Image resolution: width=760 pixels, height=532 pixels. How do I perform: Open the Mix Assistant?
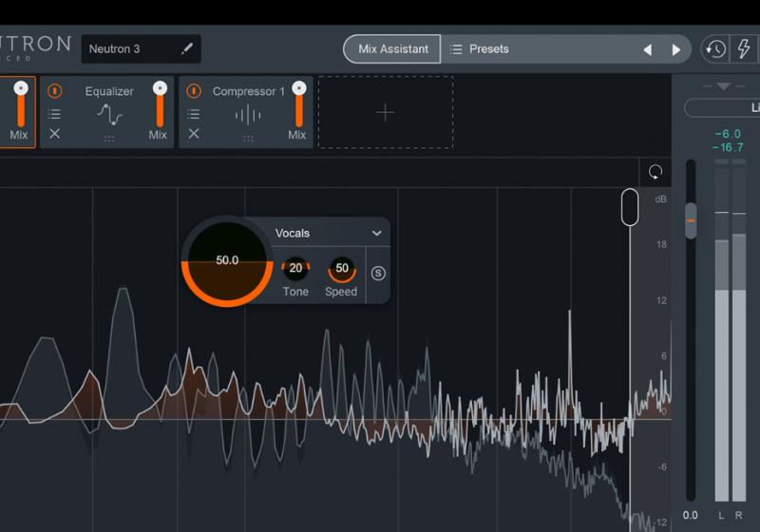point(392,49)
